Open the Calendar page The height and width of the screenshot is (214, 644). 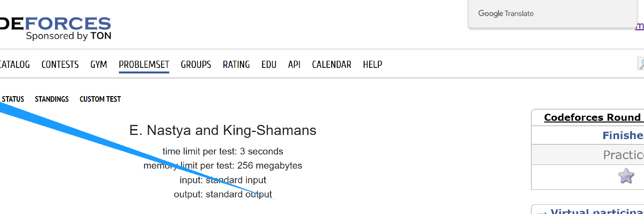(x=331, y=64)
